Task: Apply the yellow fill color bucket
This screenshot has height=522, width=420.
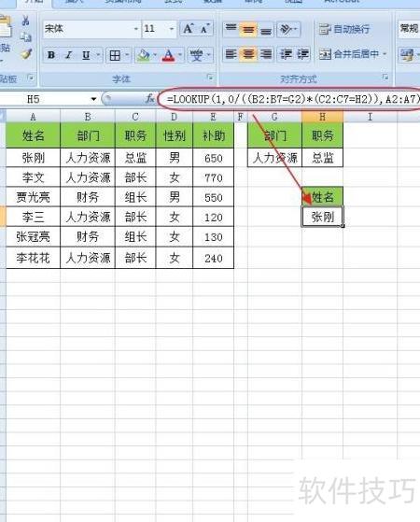Action: pos(144,55)
